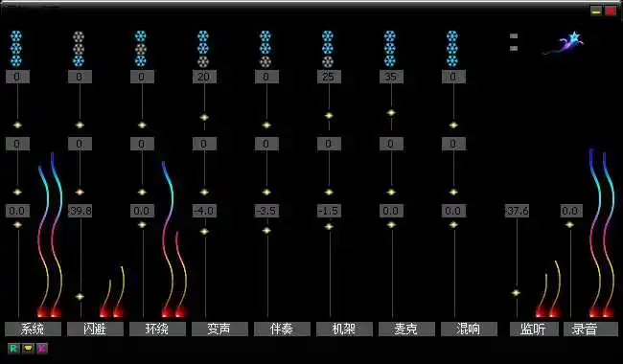
Task: Open the 闪避 channel button
Action: pyautogui.click(x=95, y=330)
